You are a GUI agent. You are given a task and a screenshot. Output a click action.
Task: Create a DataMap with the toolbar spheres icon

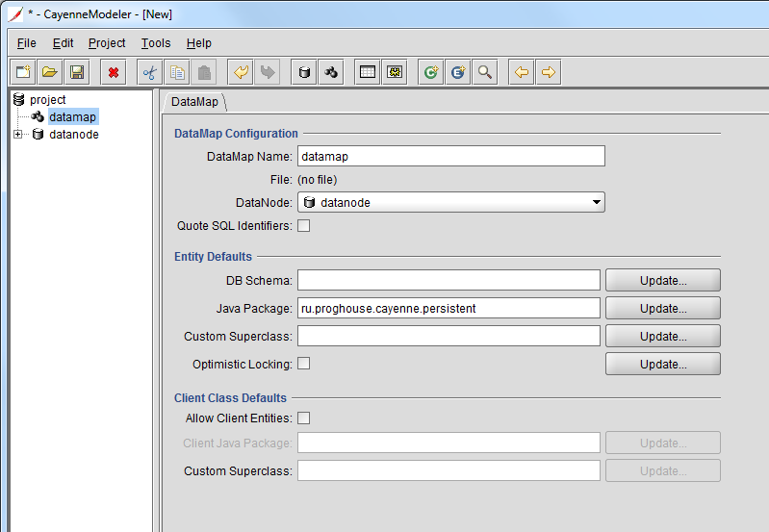(x=331, y=72)
